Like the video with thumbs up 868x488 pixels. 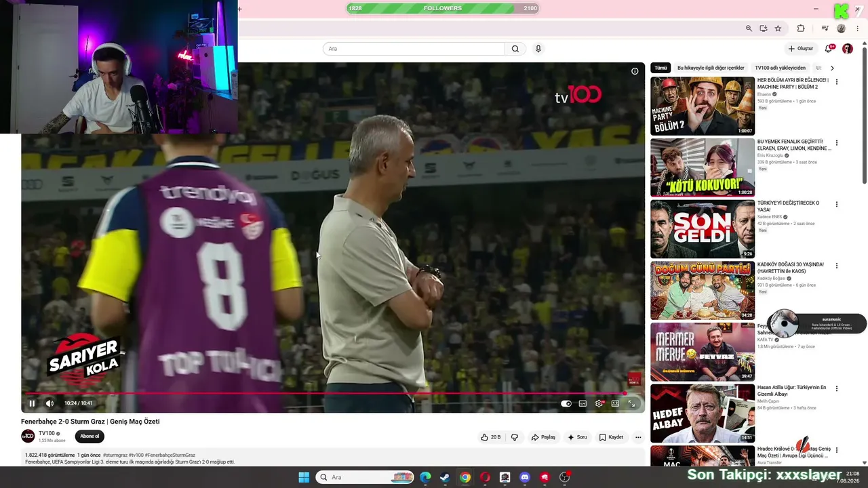click(491, 437)
